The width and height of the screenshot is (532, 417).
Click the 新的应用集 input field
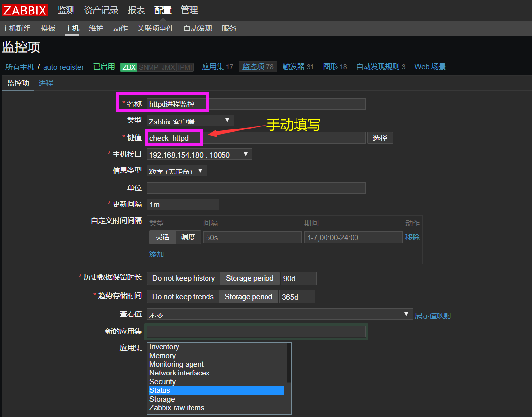(256, 331)
